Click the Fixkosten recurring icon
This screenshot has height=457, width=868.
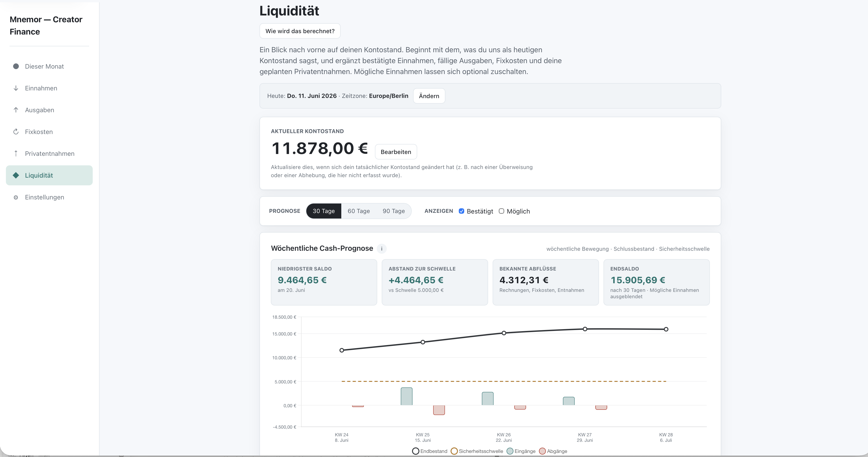16,132
